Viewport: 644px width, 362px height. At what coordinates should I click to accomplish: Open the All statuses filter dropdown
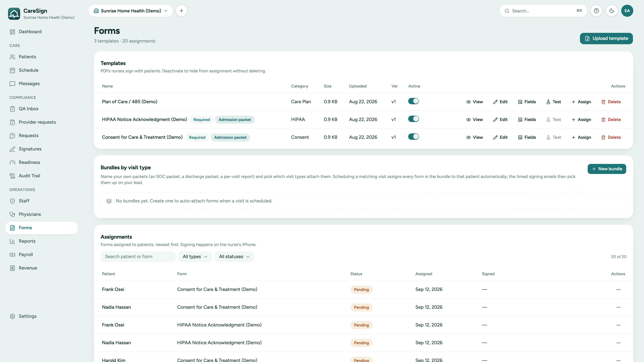pyautogui.click(x=234, y=257)
